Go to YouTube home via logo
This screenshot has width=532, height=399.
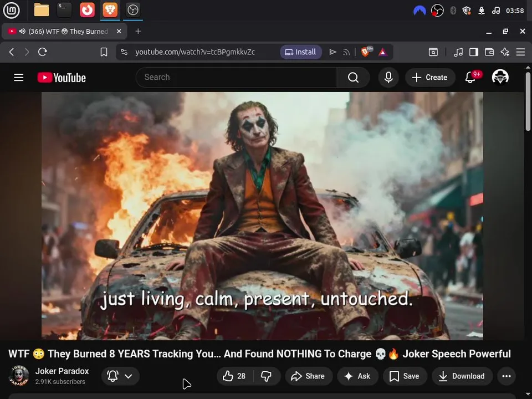pos(62,78)
